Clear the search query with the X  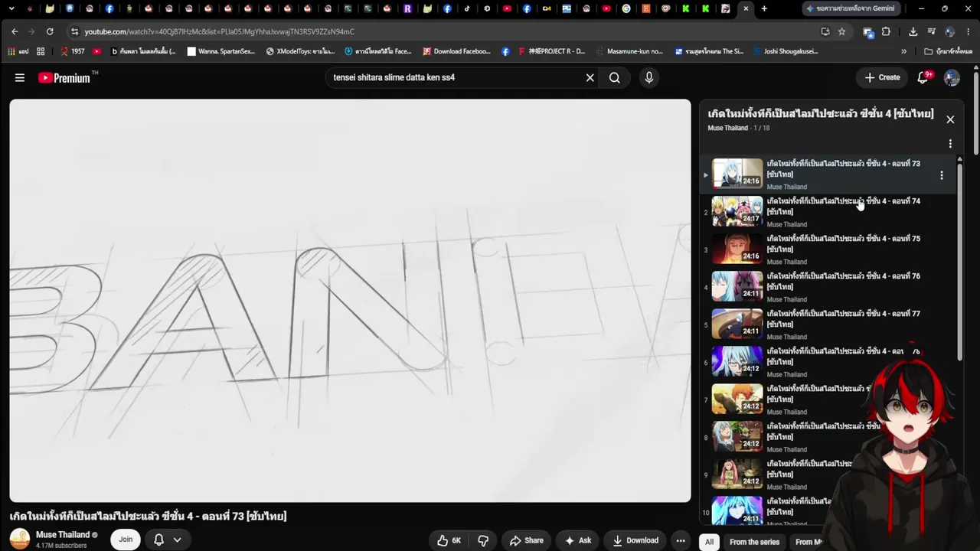[x=590, y=77]
